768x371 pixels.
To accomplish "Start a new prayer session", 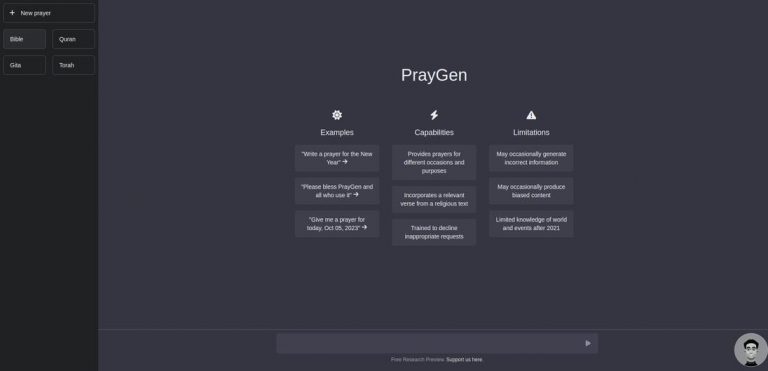I will [x=49, y=13].
